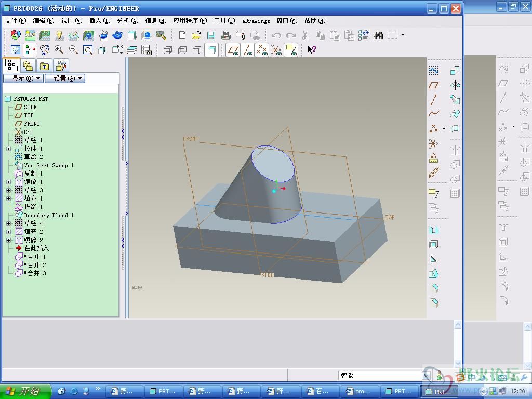
Task: Toggle Wireframe display mode
Action: [168, 50]
